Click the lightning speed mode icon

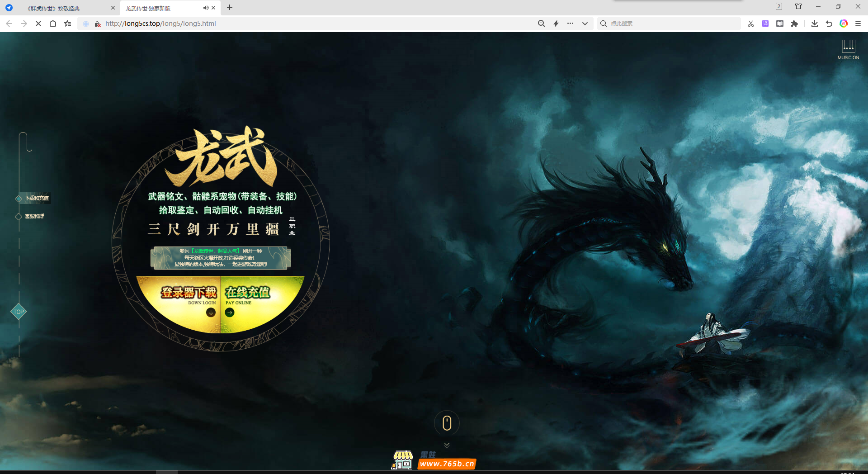point(556,24)
